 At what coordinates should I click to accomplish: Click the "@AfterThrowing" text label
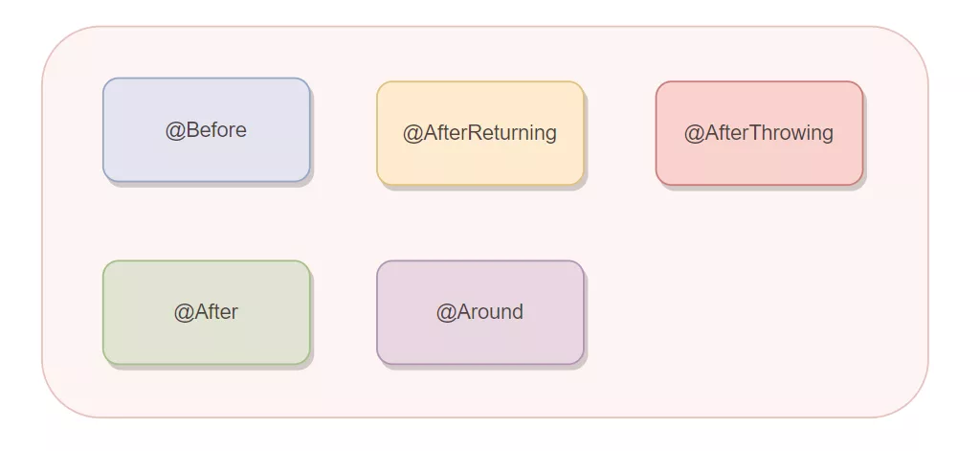click(759, 133)
